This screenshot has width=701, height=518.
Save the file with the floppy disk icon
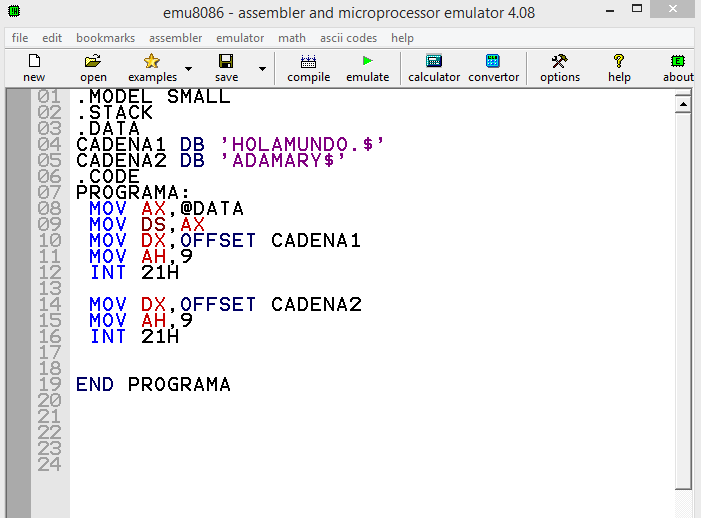[226, 67]
